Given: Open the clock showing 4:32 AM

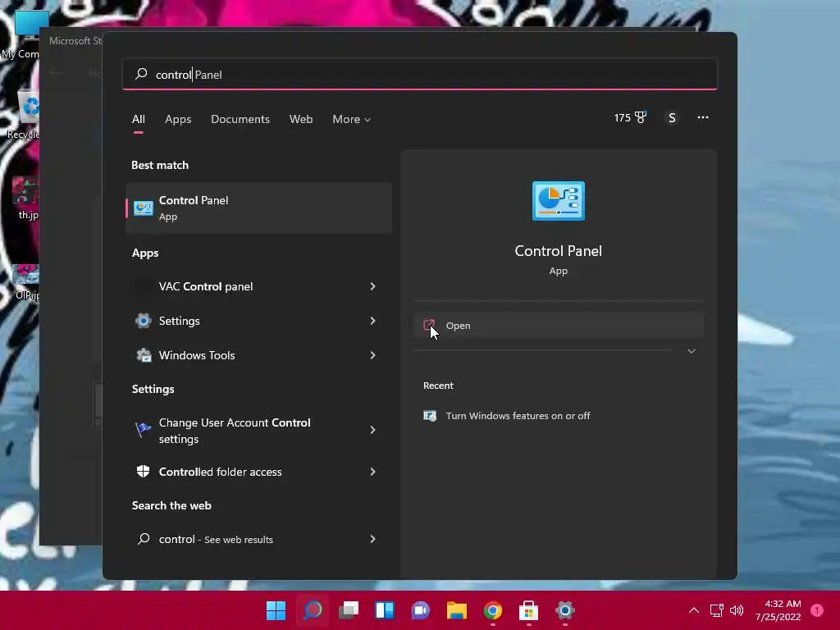Looking at the screenshot, I should click(778, 610).
